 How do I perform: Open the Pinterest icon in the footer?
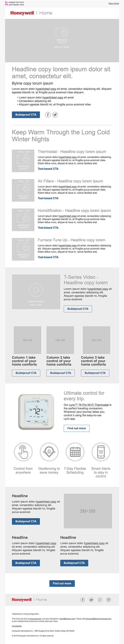(x=109, y=600)
